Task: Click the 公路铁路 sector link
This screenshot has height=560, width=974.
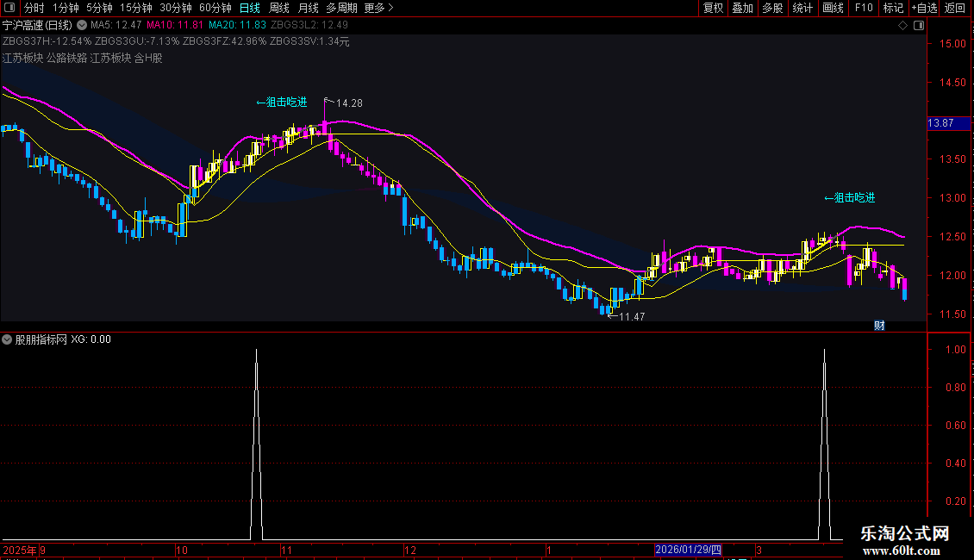Action: click(66, 58)
